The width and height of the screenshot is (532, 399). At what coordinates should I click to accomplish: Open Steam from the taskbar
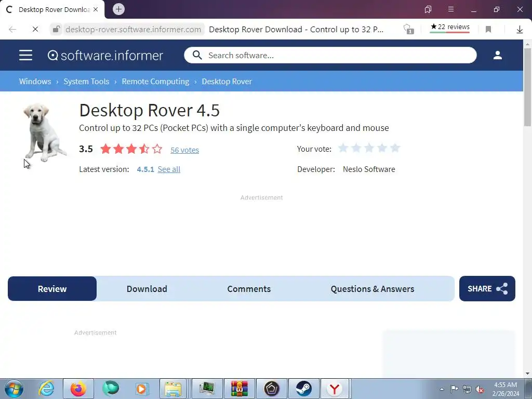(303, 389)
